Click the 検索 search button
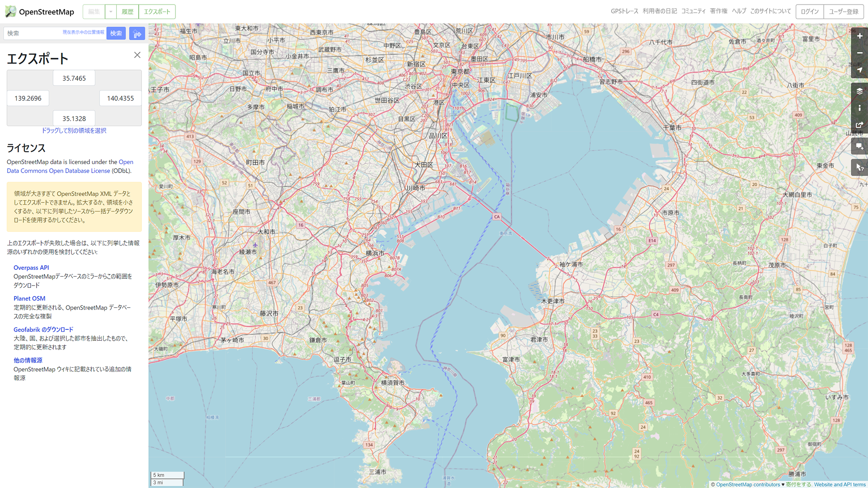The image size is (868, 488). click(116, 33)
